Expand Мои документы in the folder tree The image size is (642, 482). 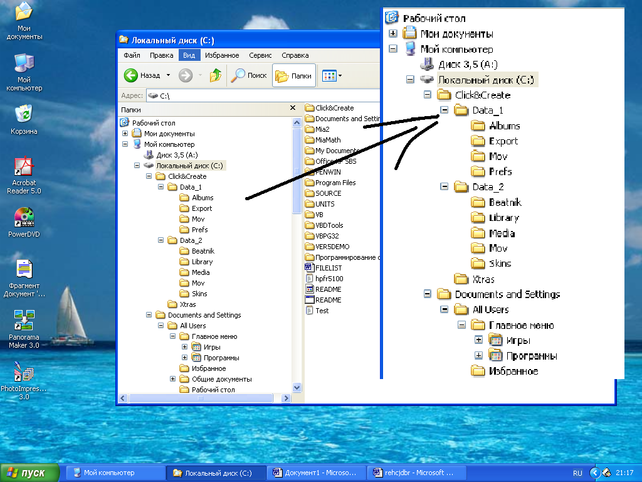coord(125,132)
